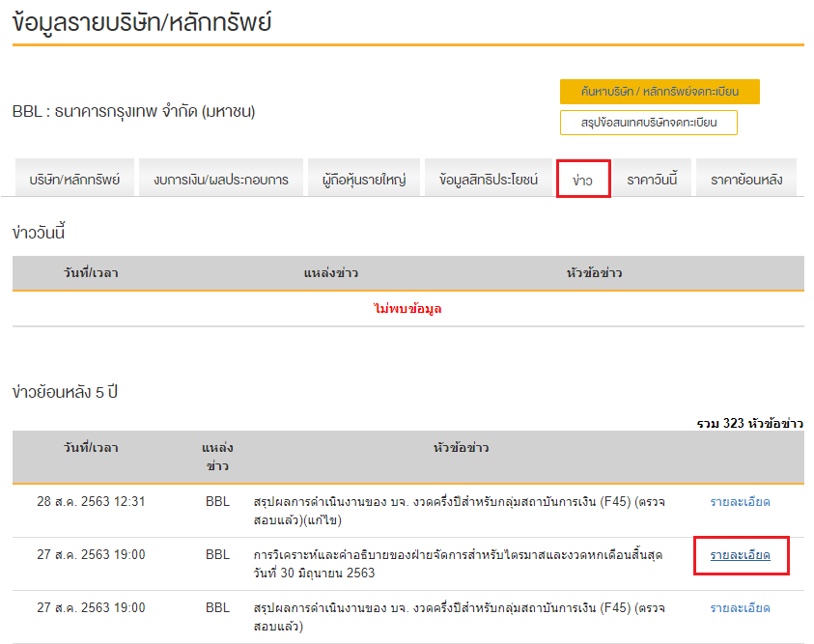Click วันที่/เวลา header in the 5-year news table
The width and height of the screenshot is (814, 644).
(x=91, y=448)
